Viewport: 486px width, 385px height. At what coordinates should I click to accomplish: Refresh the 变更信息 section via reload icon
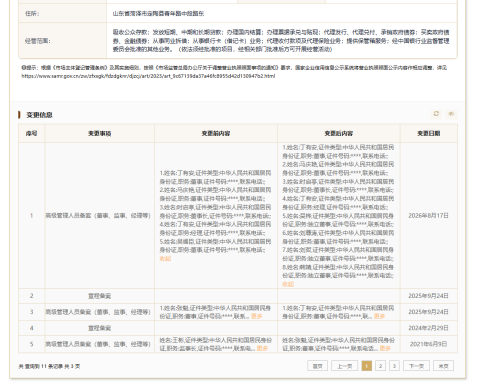coord(436,114)
